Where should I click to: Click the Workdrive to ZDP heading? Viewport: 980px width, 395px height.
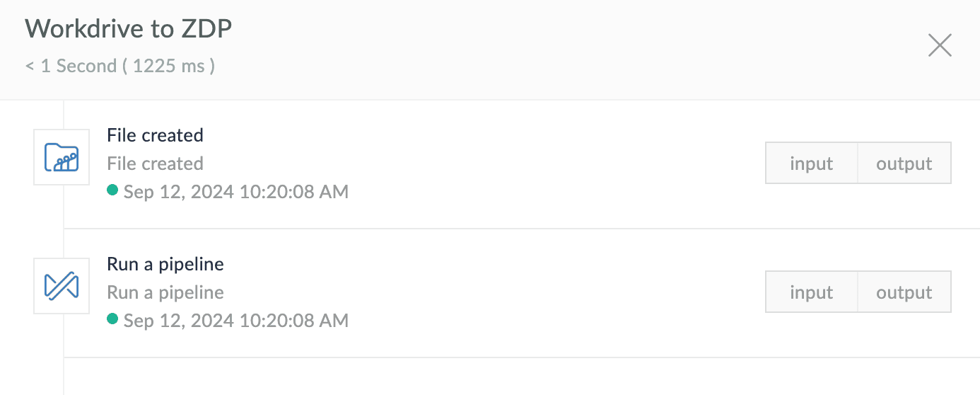click(129, 29)
